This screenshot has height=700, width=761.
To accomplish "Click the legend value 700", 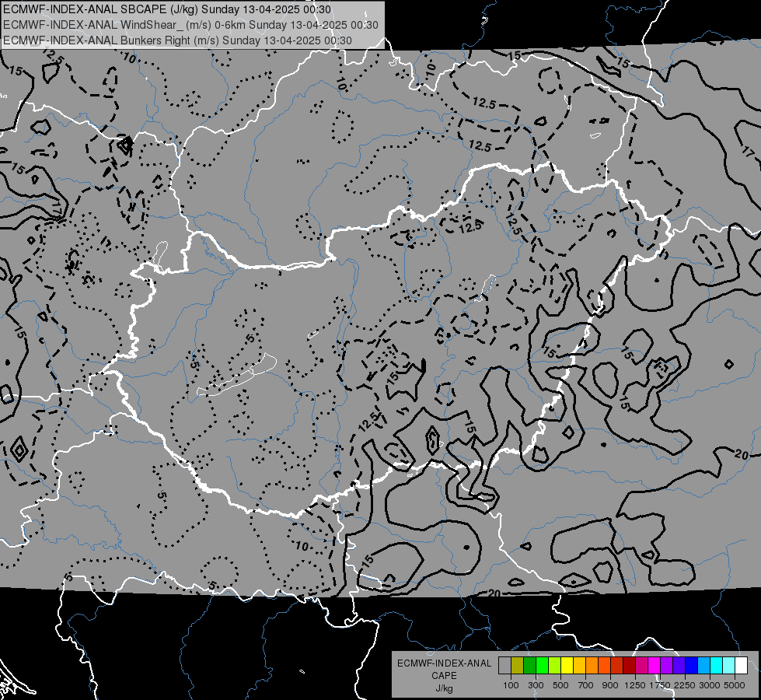I will [586, 685].
